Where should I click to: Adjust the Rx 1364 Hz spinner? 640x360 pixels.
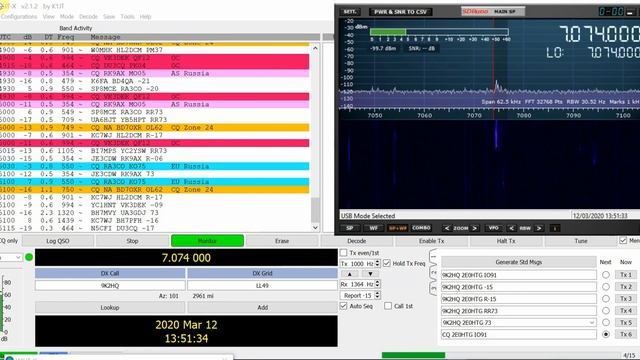pos(377,284)
